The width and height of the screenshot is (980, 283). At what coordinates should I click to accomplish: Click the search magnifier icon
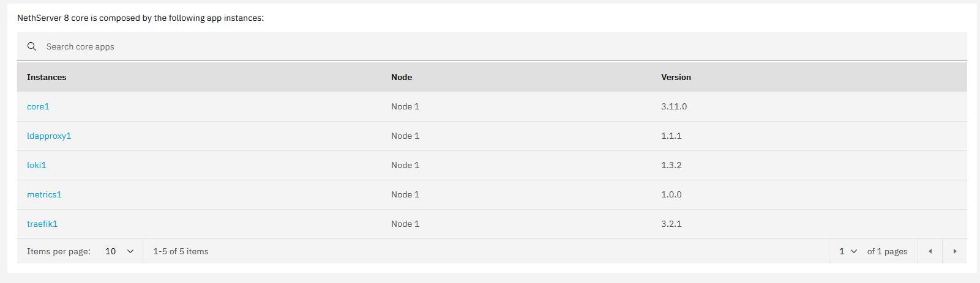coord(32,46)
